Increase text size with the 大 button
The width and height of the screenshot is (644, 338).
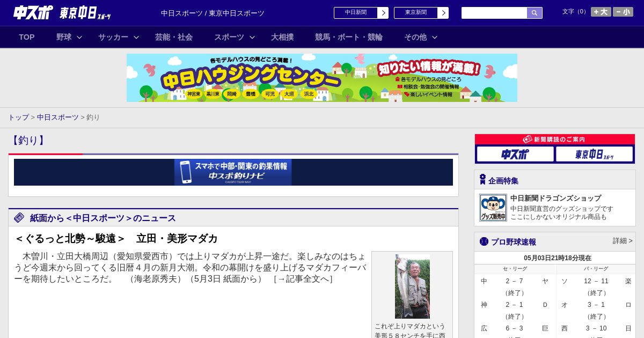601,12
